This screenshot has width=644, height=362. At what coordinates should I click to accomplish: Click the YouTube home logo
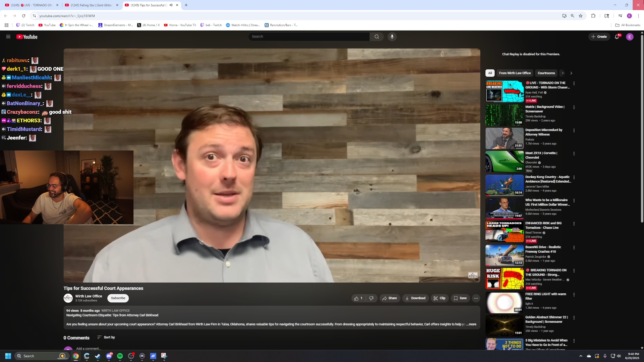(27, 37)
